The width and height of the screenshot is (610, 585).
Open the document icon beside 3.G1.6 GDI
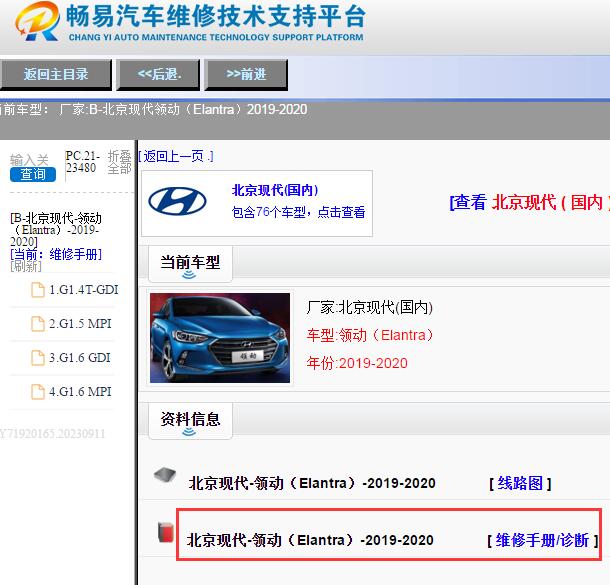[x=38, y=358]
